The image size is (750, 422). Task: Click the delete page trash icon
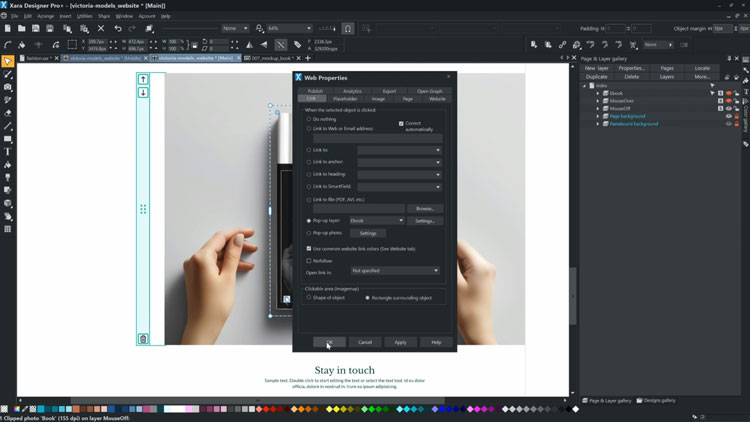coord(143,339)
